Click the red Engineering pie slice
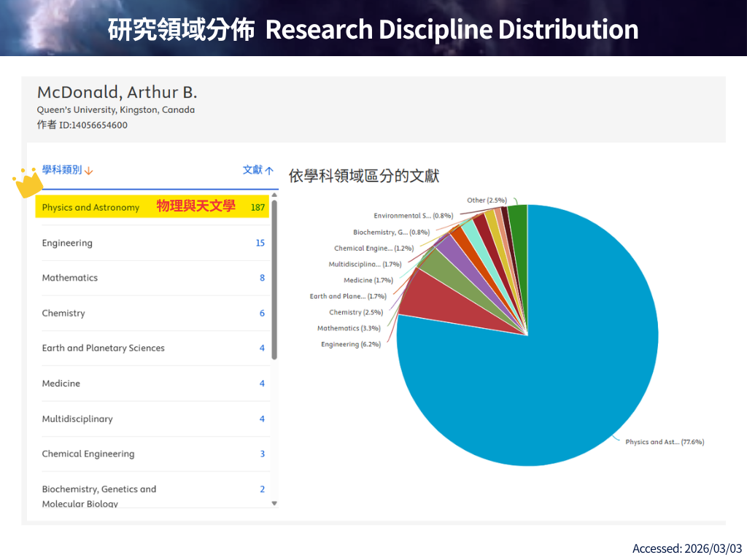 [423, 303]
